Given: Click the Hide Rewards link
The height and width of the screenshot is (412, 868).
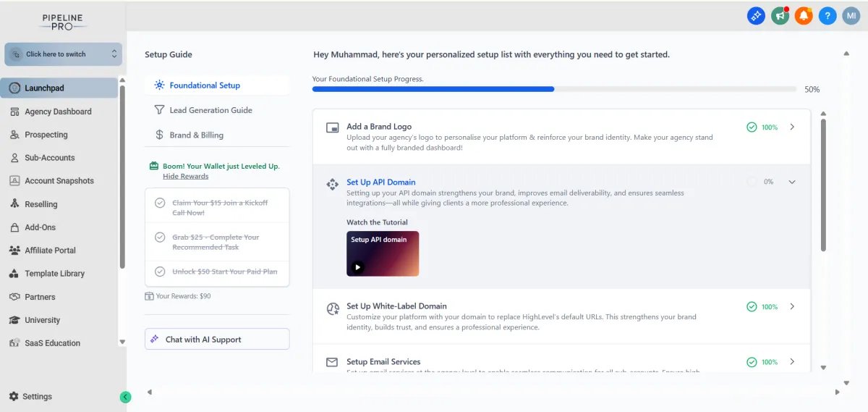Looking at the screenshot, I should [x=185, y=176].
